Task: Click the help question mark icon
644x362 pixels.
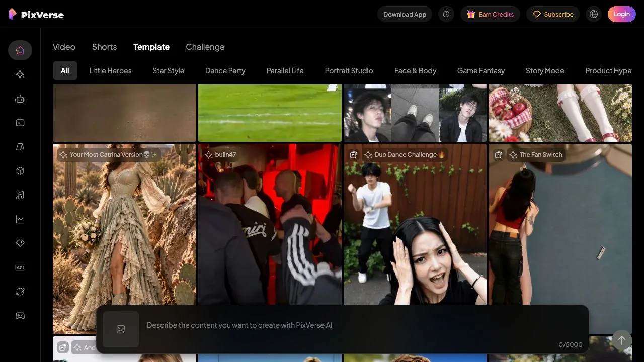Action: coord(446,14)
